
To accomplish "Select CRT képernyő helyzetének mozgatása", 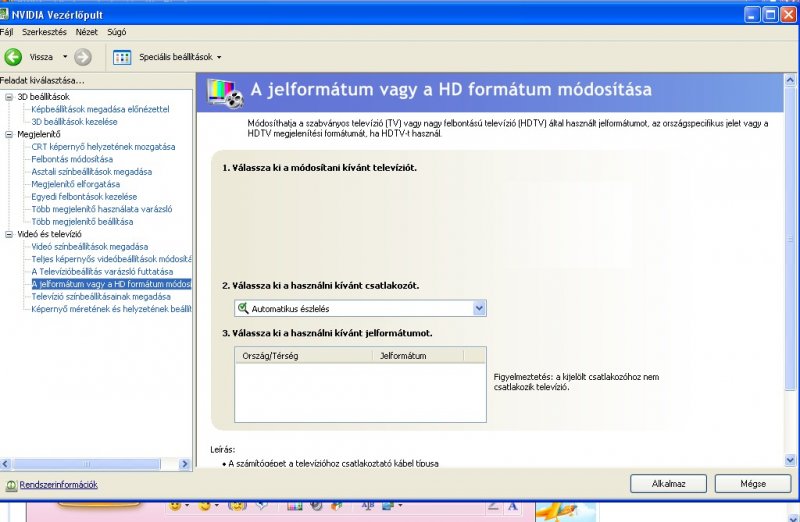I will (103, 146).
